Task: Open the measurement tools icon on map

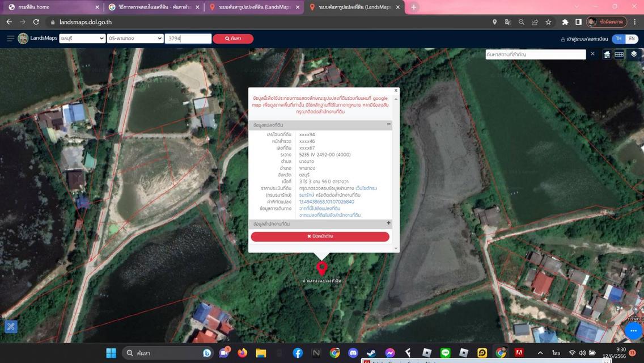Action: (x=11, y=326)
